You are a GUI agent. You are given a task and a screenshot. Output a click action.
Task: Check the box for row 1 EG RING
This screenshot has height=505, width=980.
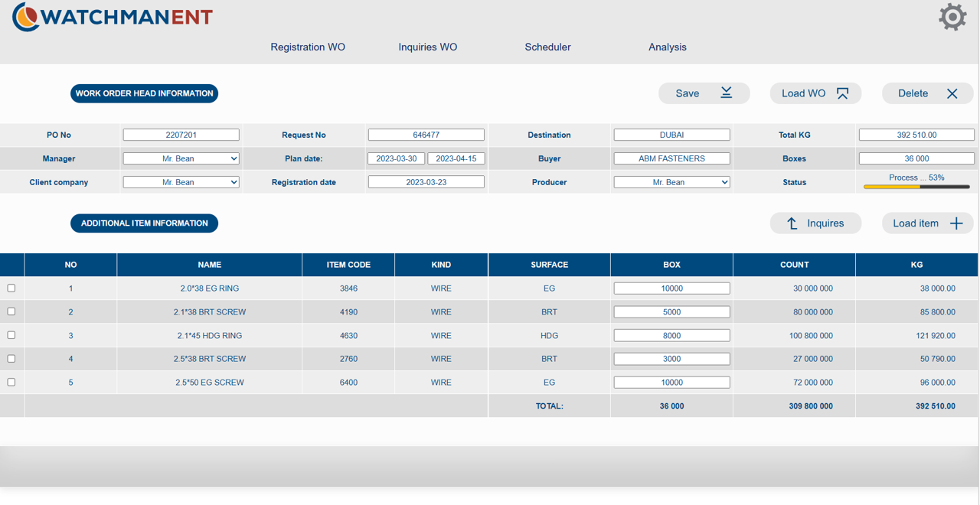(x=11, y=288)
